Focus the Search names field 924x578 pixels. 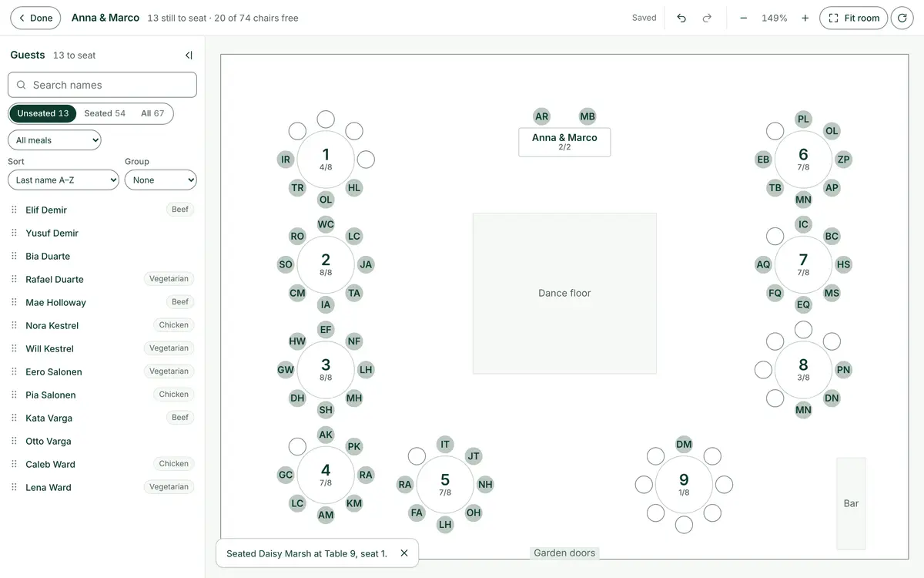point(102,85)
